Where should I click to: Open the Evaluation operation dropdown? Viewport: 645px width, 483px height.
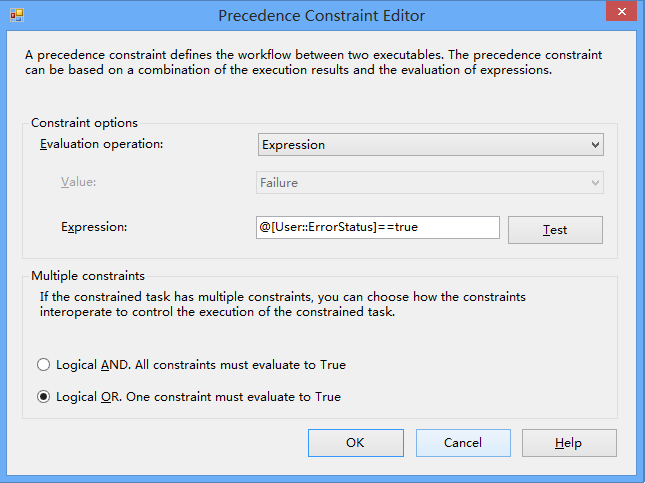[x=430, y=145]
